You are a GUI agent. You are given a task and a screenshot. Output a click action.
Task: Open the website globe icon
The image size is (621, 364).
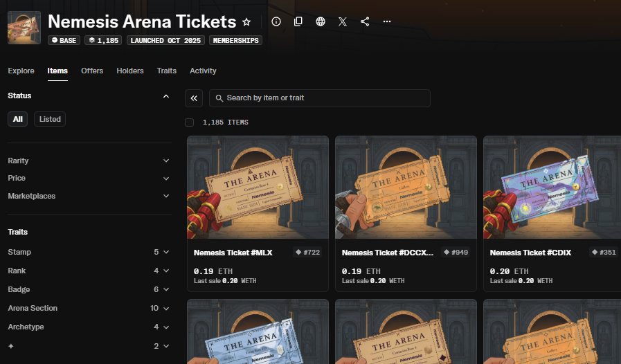tap(321, 21)
